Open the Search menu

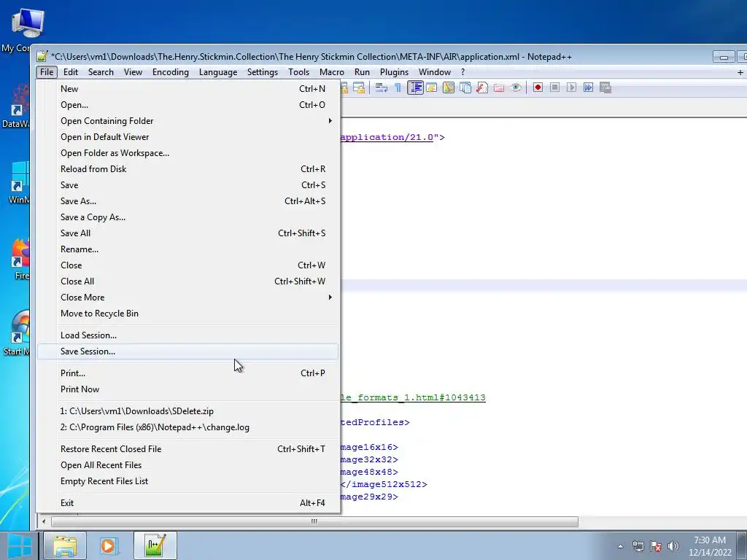coord(101,72)
